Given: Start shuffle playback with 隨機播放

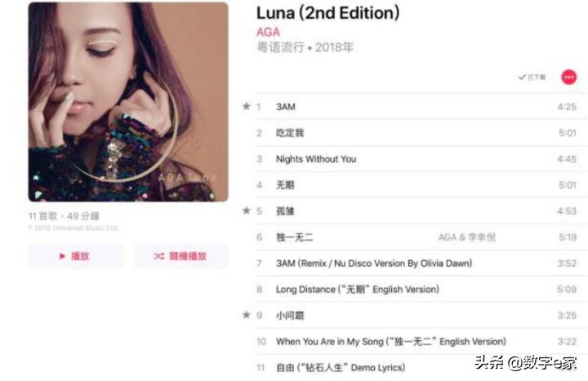Looking at the screenshot, I should 181,256.
